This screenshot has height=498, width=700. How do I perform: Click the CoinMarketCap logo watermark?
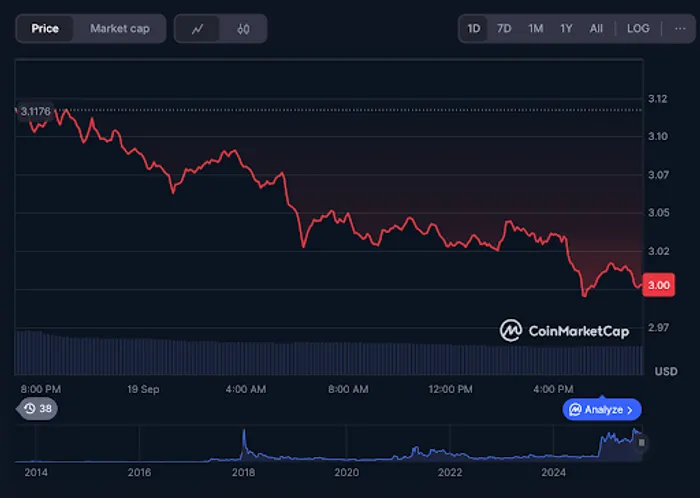point(564,330)
